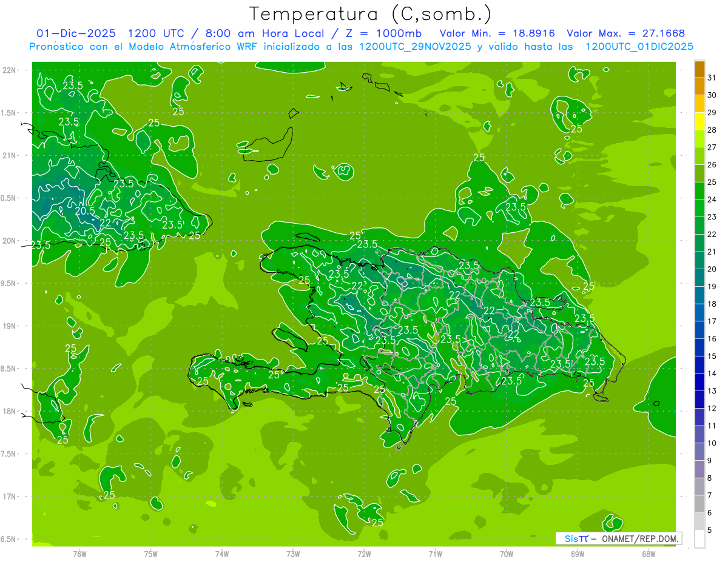
Task: Click the Valor Max. = 27.1668 reading
Action: coord(625,33)
